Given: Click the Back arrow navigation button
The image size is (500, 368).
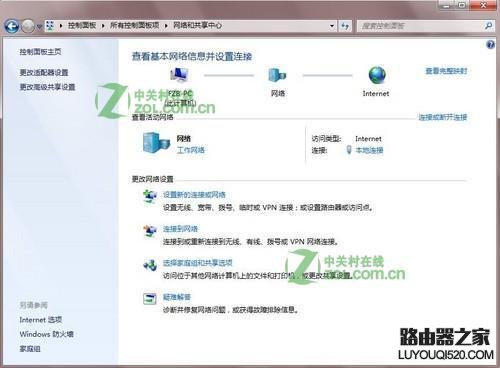Looking at the screenshot, I should click(12, 26).
